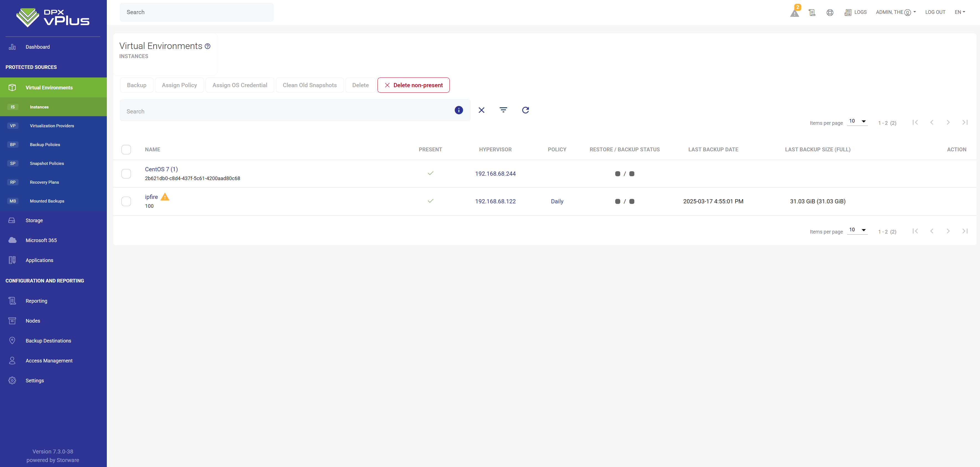Check the ipfire row checkbox

126,202
